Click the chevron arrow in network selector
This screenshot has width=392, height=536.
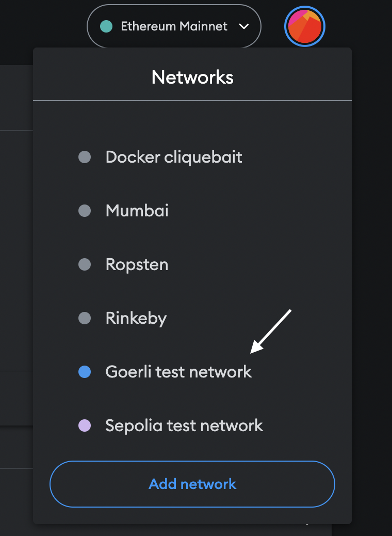tap(244, 26)
